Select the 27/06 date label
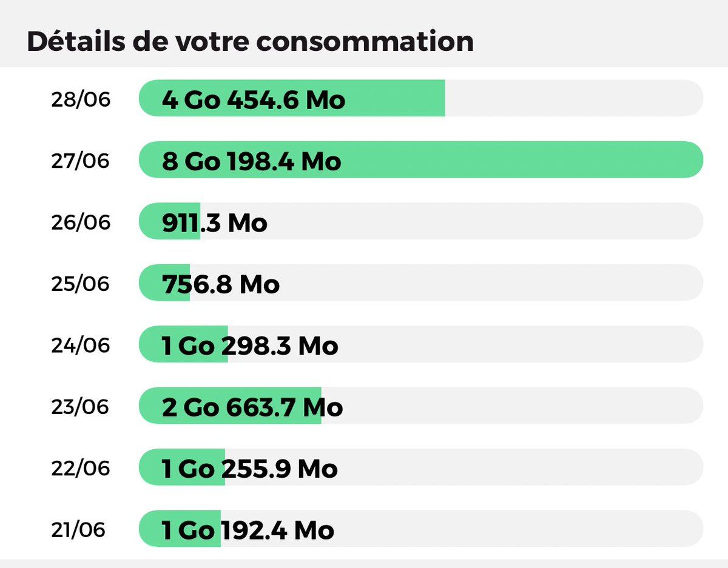The height and width of the screenshot is (568, 728). tap(81, 160)
